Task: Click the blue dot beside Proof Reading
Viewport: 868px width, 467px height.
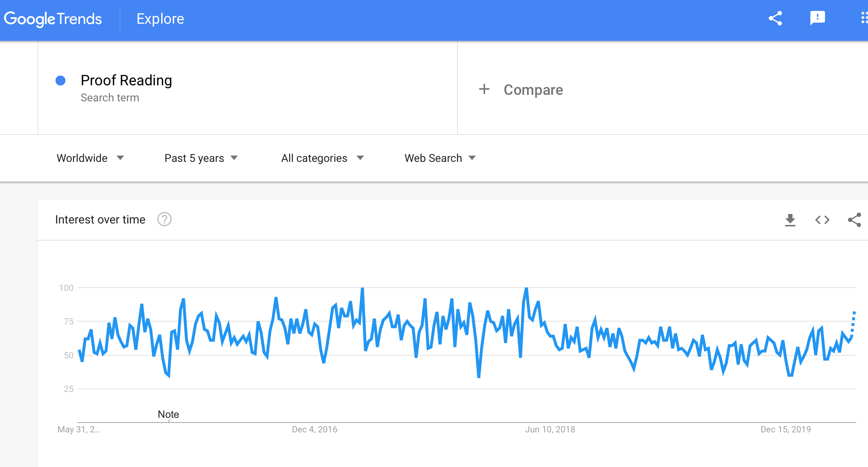Action: click(61, 81)
